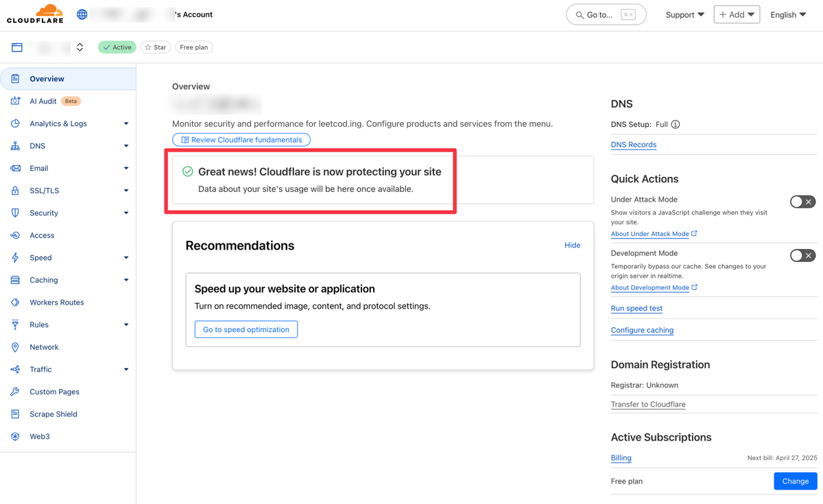Viewport: 823px width, 504px height.
Task: Click external link icon after About Under Attack Mode
Action: point(694,233)
